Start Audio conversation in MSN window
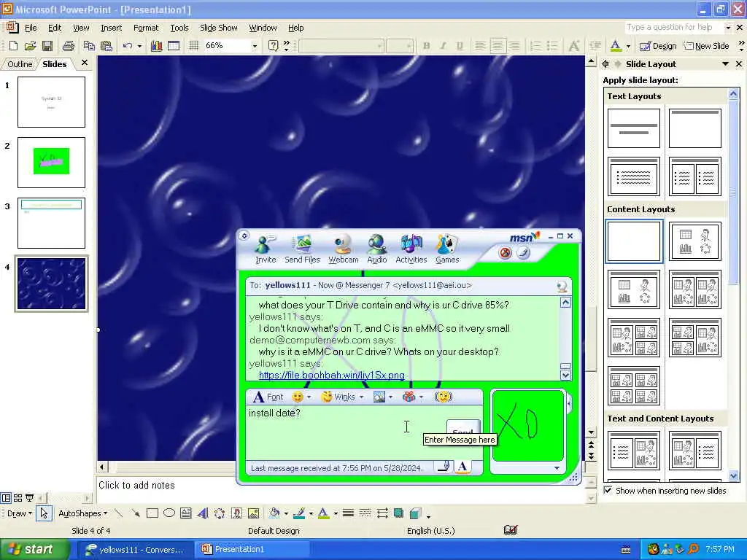 377,249
